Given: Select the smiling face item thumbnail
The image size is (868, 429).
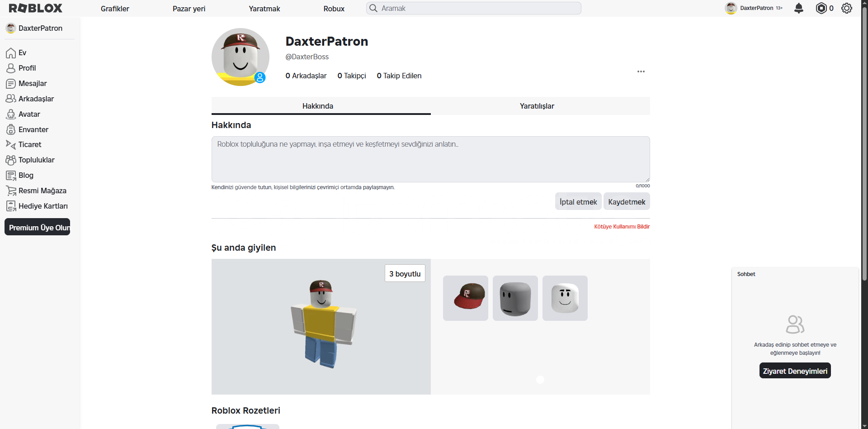Looking at the screenshot, I should pyautogui.click(x=565, y=298).
